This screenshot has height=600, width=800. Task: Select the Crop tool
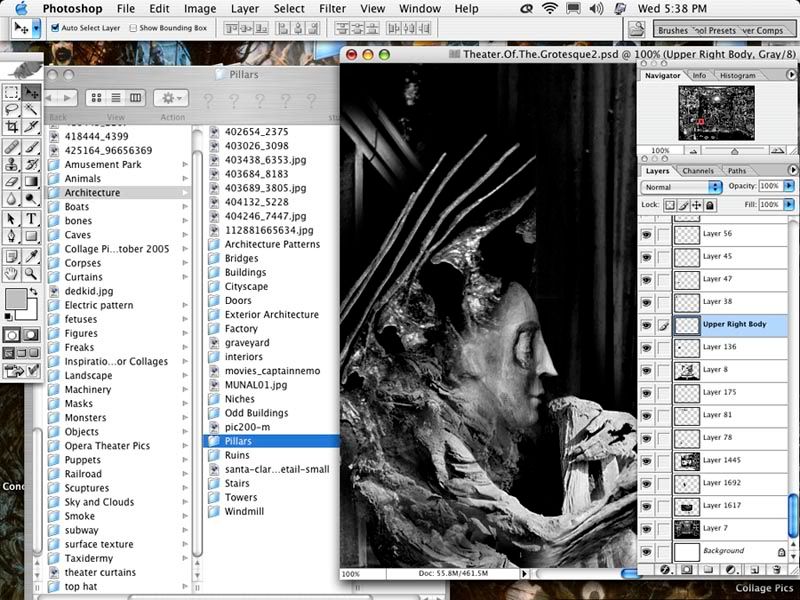[11, 127]
